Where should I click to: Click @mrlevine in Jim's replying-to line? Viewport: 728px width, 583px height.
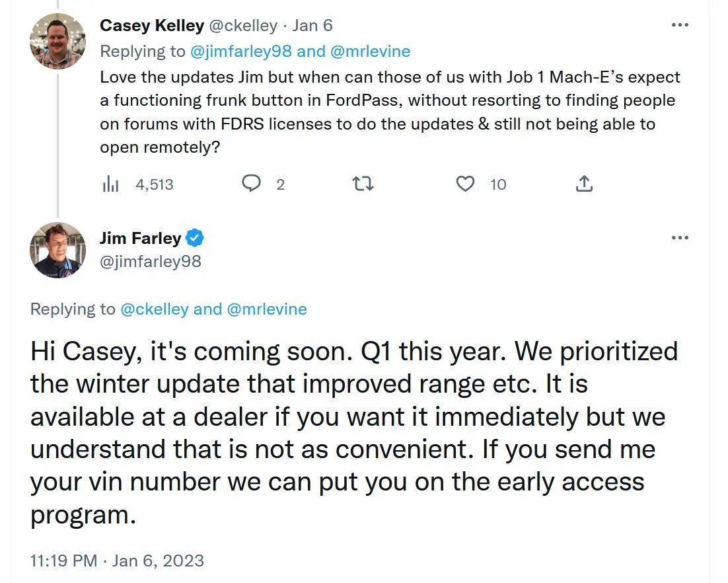tap(267, 309)
